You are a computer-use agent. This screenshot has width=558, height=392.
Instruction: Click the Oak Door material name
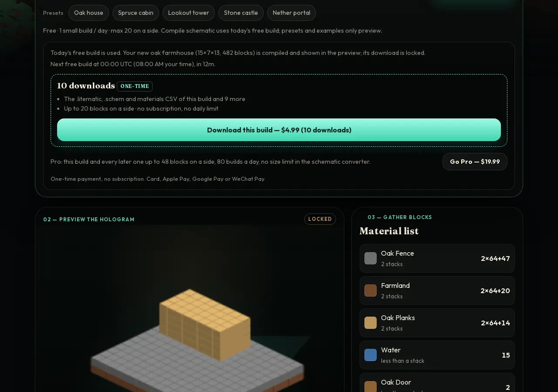[396, 382]
